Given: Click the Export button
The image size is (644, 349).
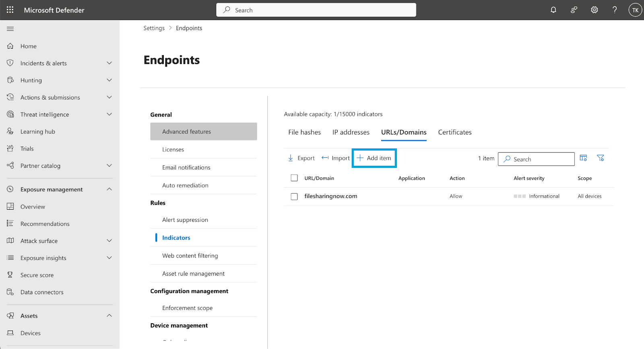Looking at the screenshot, I should 301,158.
